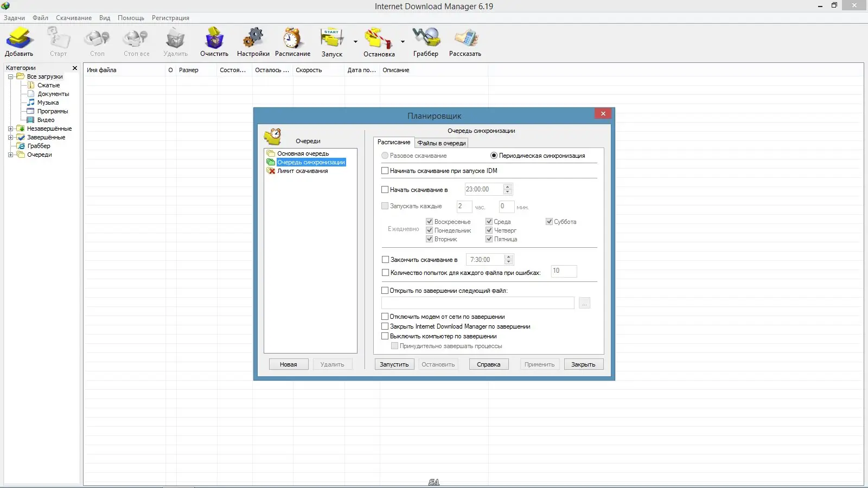The width and height of the screenshot is (868, 488).
Task: Switch to the Расписание tab
Action: 394,142
